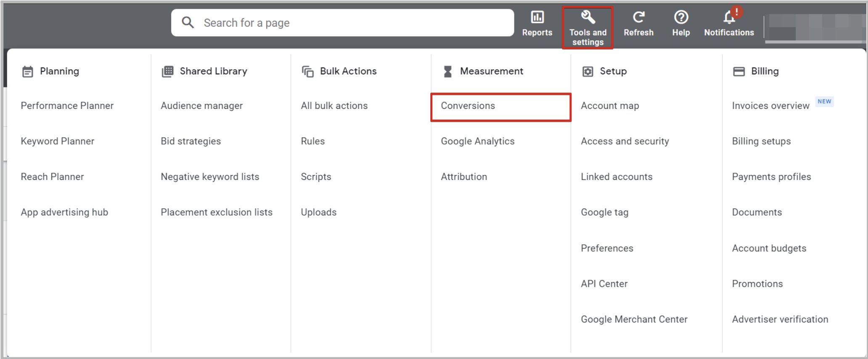Click the Shared Library heading
Viewport: 868px width, 359px height.
[214, 71]
